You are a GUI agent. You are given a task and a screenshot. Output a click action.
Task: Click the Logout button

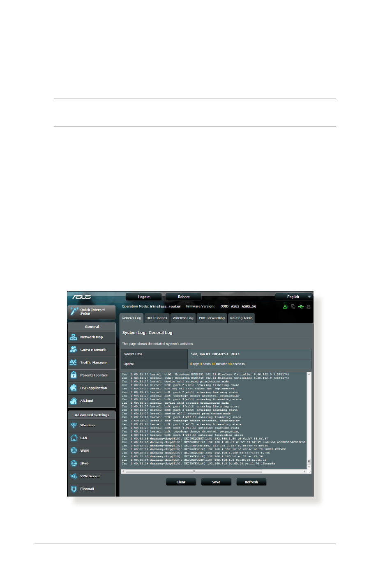(x=144, y=297)
